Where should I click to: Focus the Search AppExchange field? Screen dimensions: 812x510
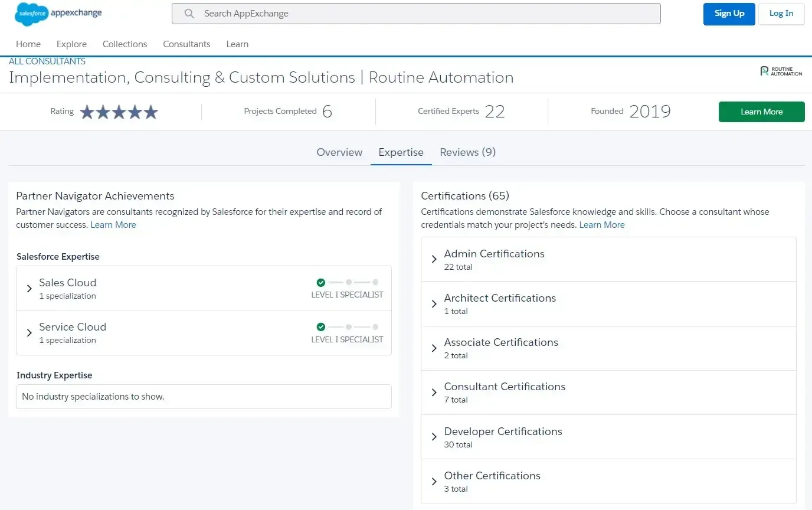pyautogui.click(x=416, y=14)
